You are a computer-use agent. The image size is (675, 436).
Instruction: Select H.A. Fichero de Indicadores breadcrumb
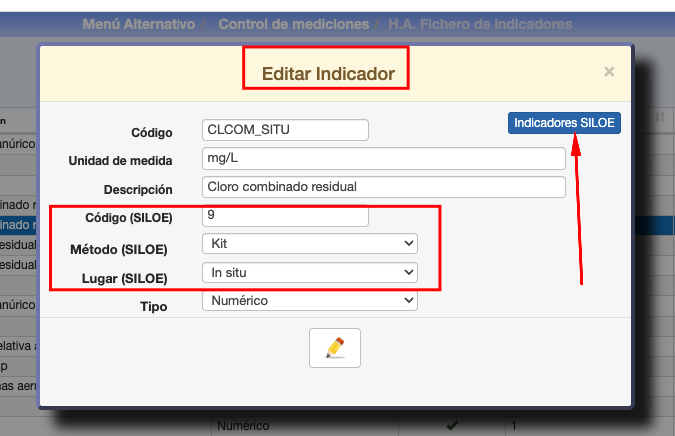481,23
